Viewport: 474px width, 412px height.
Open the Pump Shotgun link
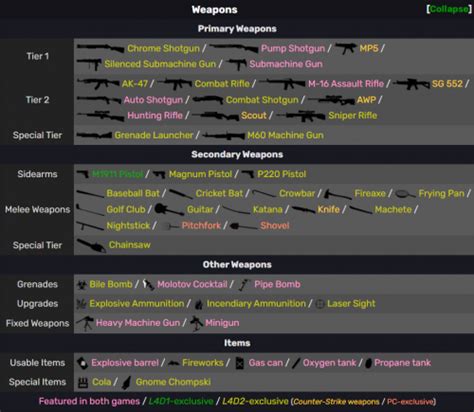[x=293, y=49]
